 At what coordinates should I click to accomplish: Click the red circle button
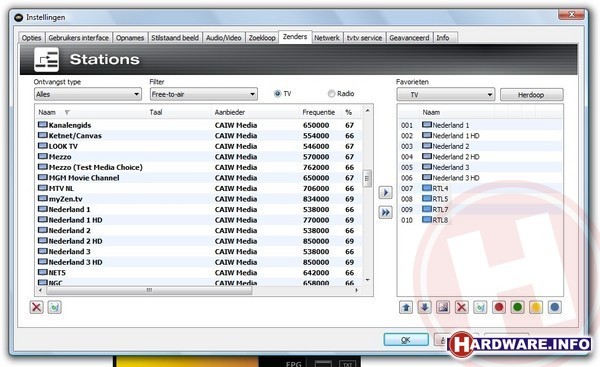pos(499,307)
